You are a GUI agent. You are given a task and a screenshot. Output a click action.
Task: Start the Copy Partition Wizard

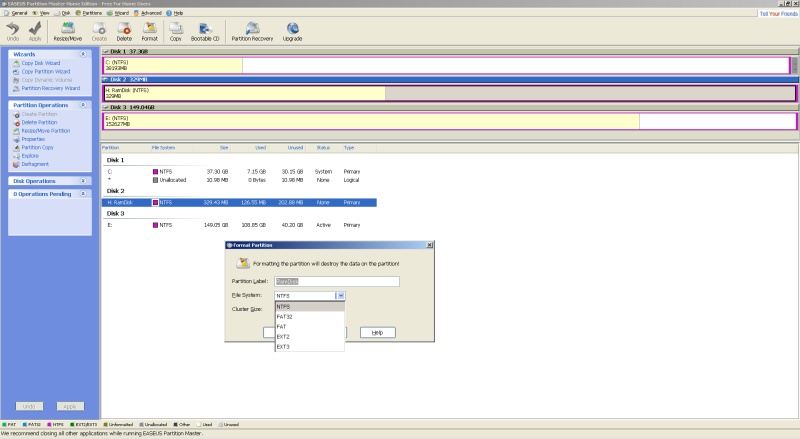coord(45,71)
